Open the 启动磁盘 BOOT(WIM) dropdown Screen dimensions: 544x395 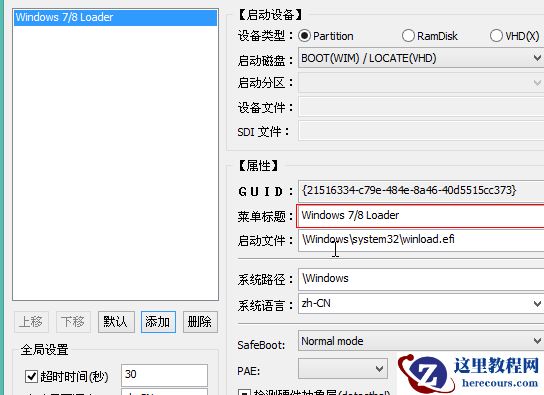[421, 58]
